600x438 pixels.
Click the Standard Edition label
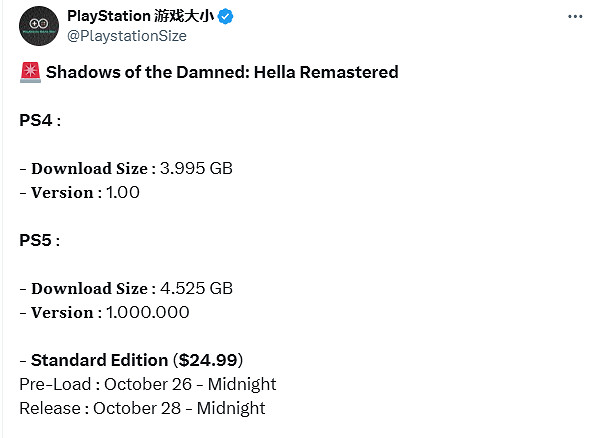(x=99, y=360)
